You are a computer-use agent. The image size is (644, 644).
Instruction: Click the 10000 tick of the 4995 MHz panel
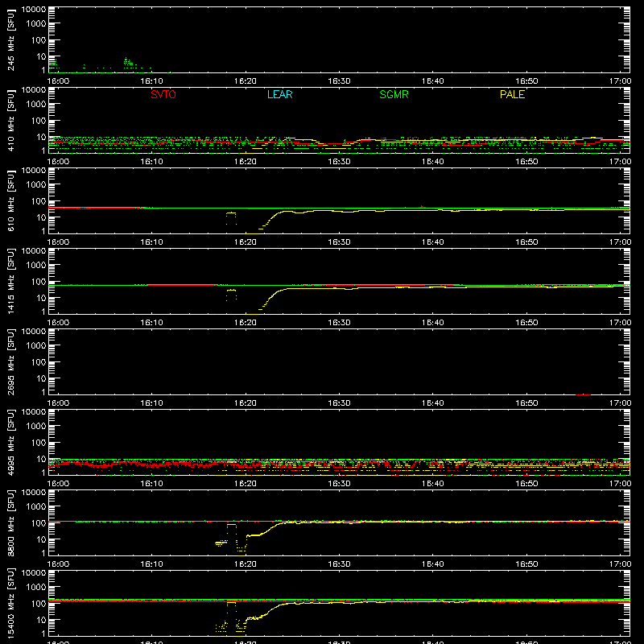(x=34, y=412)
